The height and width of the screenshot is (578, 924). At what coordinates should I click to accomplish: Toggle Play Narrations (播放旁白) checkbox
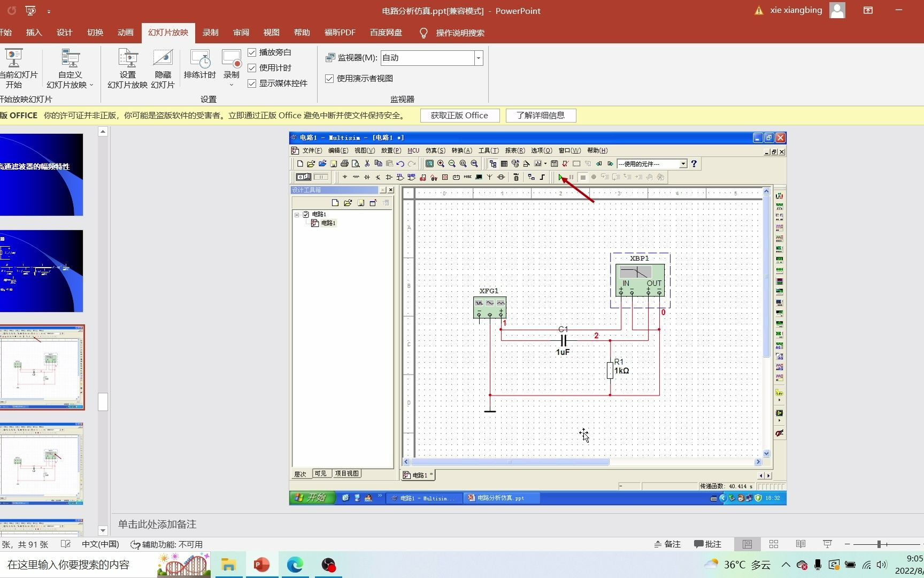point(252,52)
